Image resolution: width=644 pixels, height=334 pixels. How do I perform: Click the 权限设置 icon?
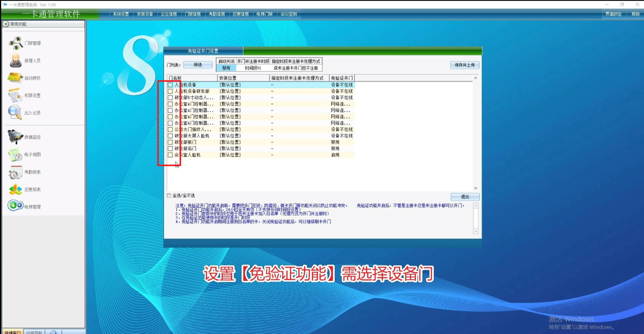tap(15, 95)
